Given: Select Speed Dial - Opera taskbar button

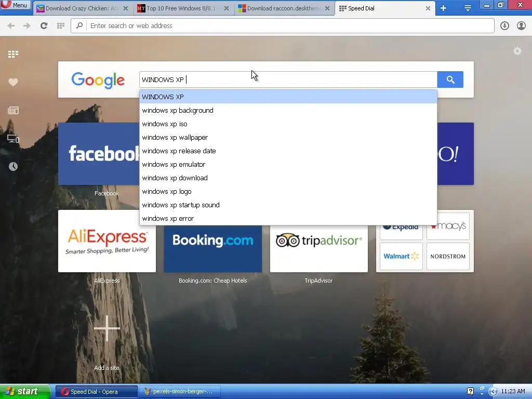Looking at the screenshot, I should 96,392.
